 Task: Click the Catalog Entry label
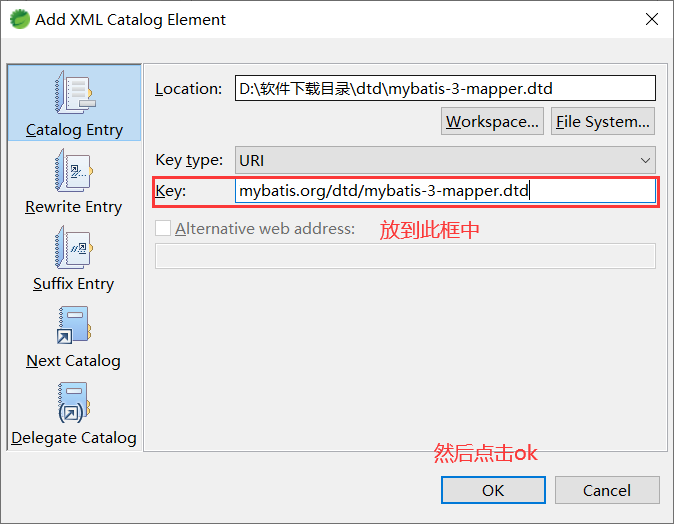coord(74,130)
